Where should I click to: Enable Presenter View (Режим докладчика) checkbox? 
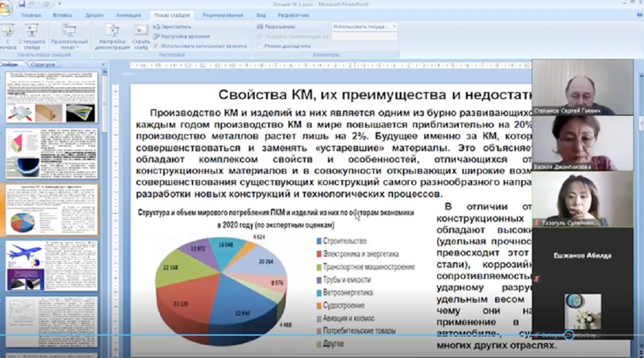[x=260, y=46]
